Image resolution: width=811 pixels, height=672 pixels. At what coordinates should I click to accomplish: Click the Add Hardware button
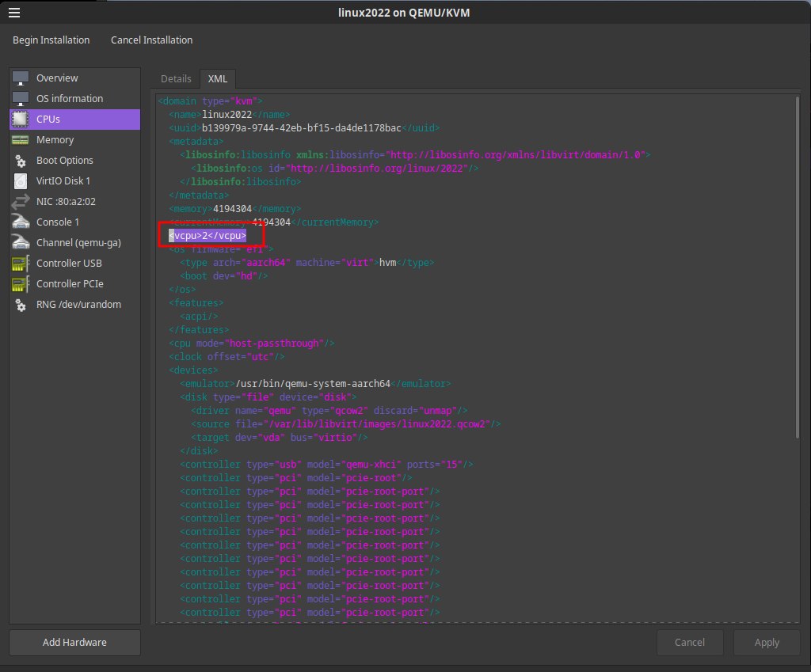[x=74, y=642]
